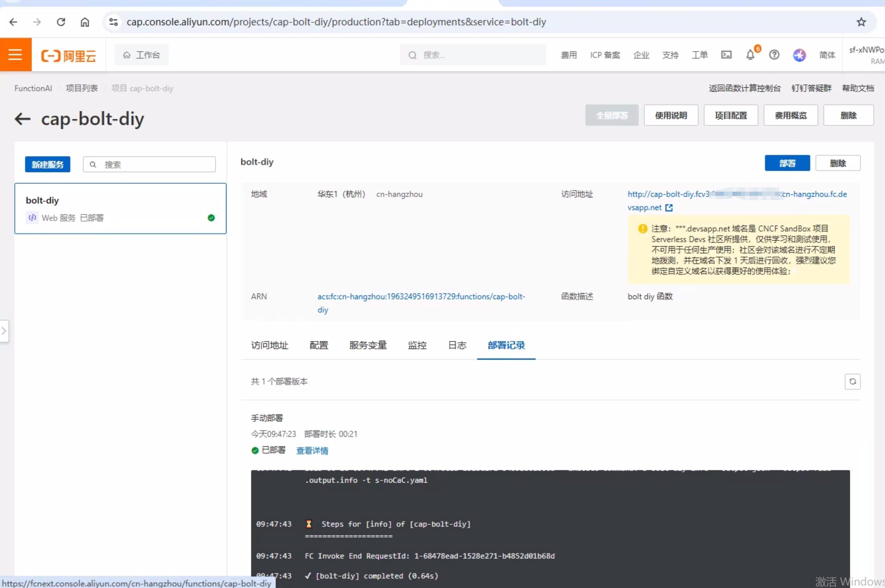The image size is (885, 588).
Task: Focus the top 搜索 search box
Action: pyautogui.click(x=473, y=55)
